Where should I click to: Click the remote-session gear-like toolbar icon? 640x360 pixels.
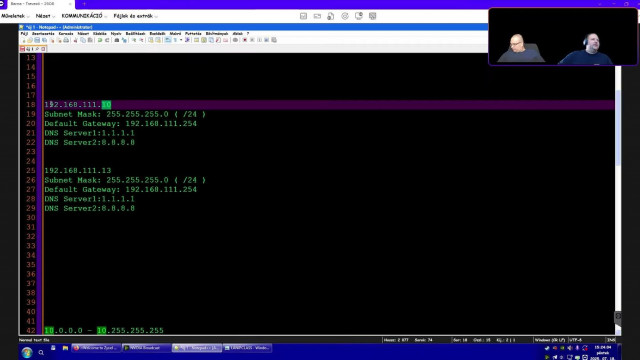pyautogui.click(x=345, y=16)
